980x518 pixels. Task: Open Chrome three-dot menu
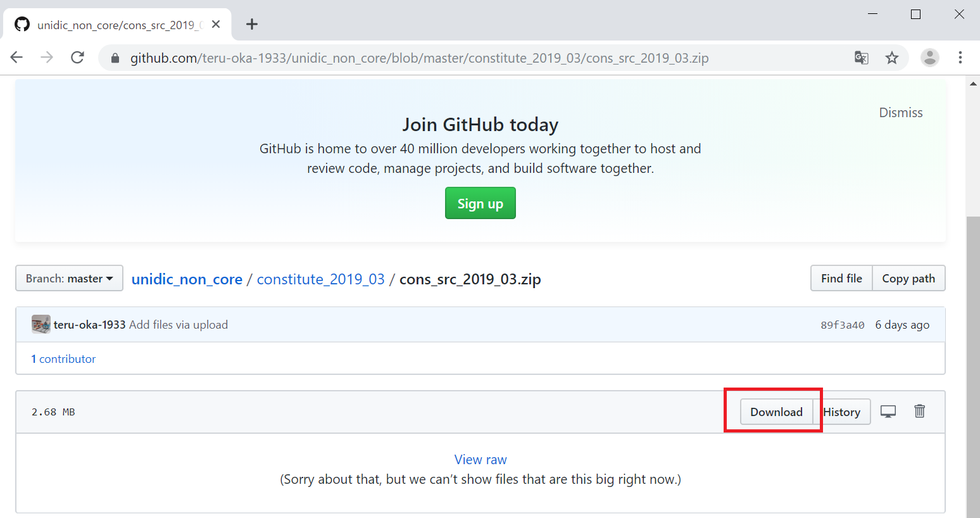[960, 58]
